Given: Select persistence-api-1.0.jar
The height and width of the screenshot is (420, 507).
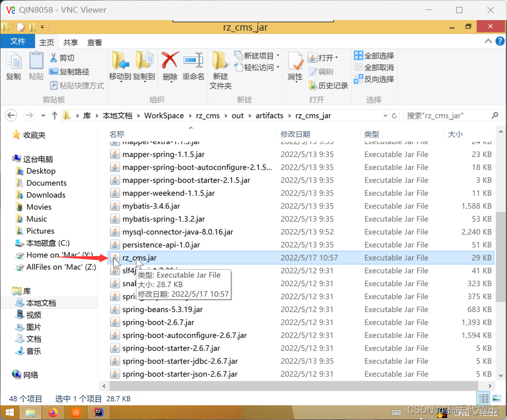Looking at the screenshot, I should tap(301, 245).
